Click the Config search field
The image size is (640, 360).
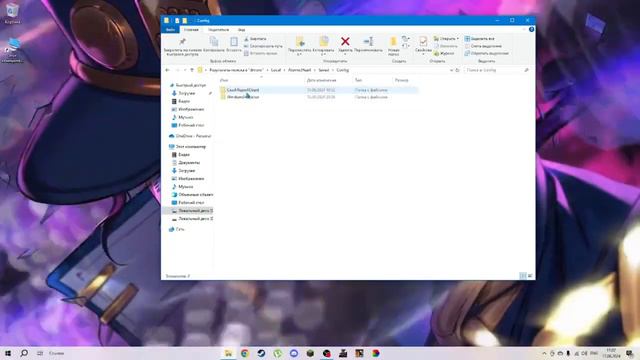[497, 70]
